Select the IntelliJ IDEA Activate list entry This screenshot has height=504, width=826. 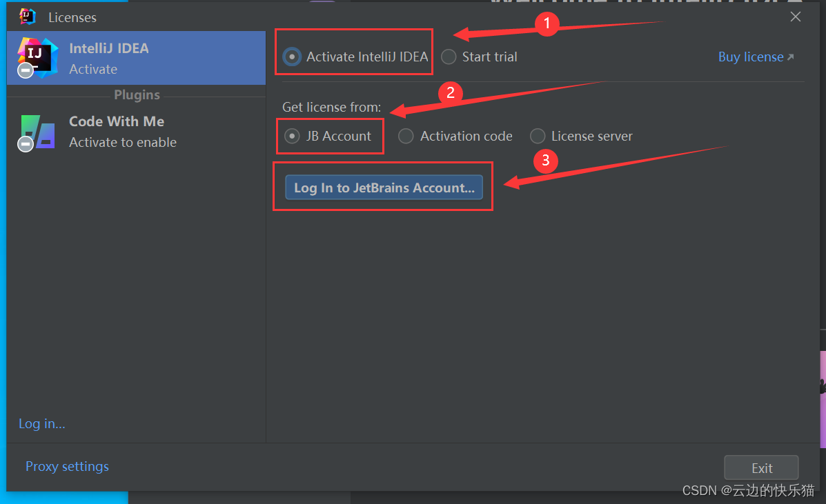pyautogui.click(x=136, y=58)
